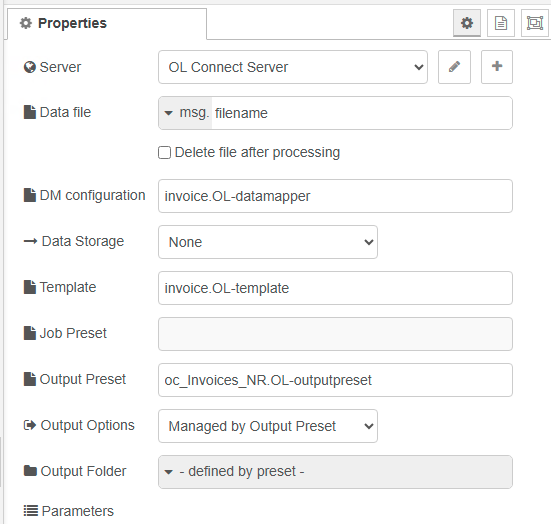The image size is (551, 524).
Task: Click the list icon next to Parameters
Action: click(31, 511)
